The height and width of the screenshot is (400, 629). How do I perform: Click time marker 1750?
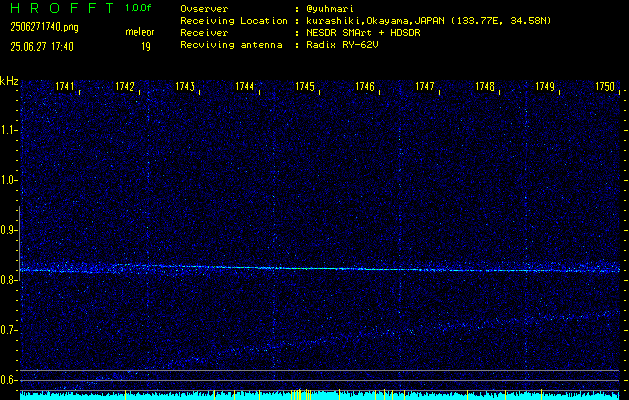click(605, 86)
